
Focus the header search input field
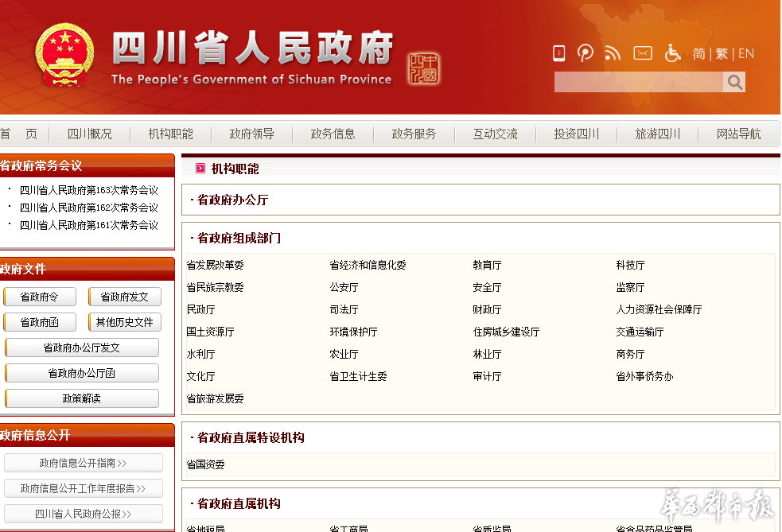[x=639, y=82]
